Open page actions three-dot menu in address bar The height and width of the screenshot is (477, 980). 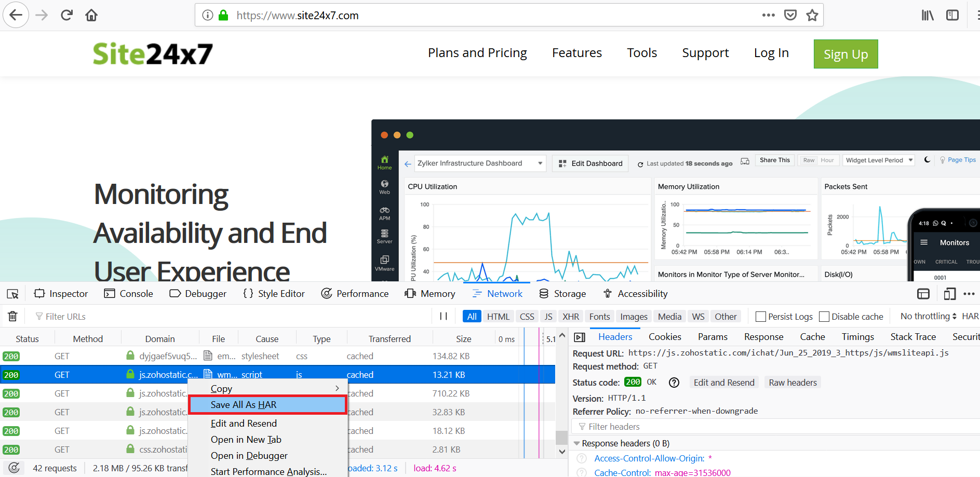769,15
